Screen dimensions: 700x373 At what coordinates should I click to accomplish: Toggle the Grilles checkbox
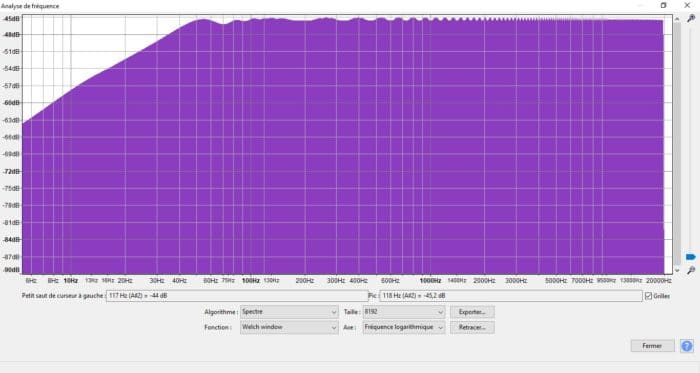click(649, 296)
